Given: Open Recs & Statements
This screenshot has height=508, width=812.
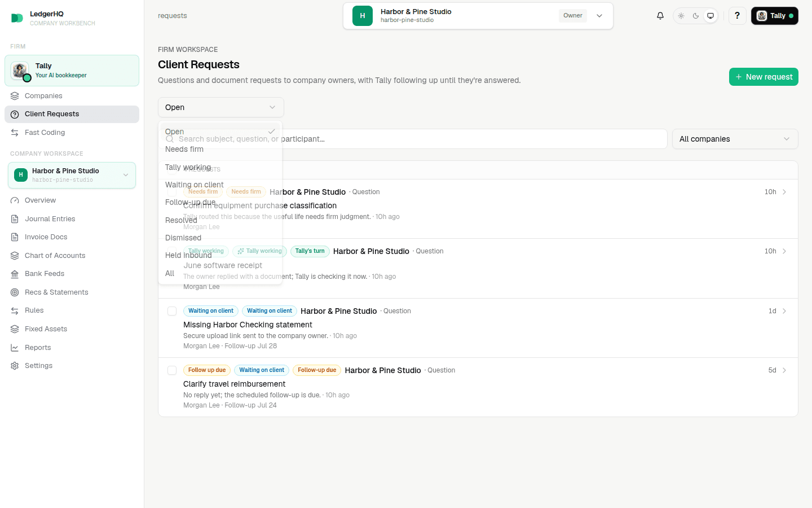Looking at the screenshot, I should pyautogui.click(x=72, y=292).
